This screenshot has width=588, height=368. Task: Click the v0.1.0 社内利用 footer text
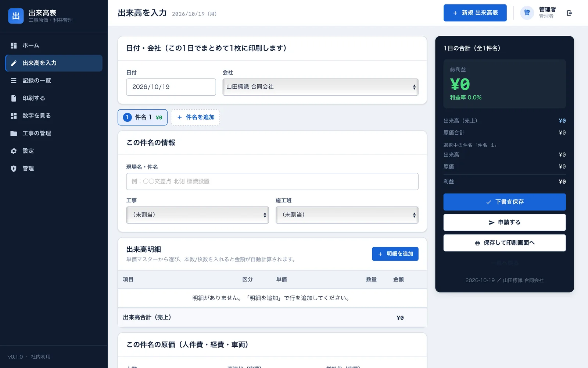[x=29, y=357]
